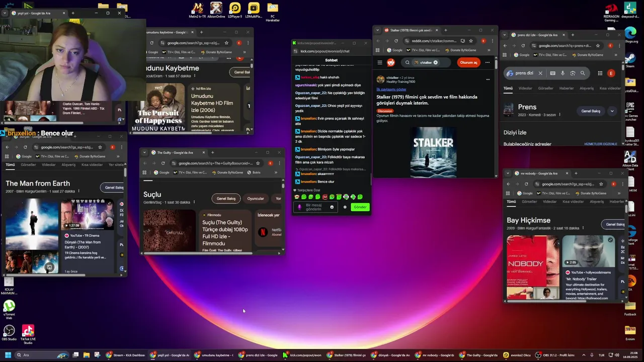Viewport: 644px width, 362px height.
Task: Start voice search in prens dizi window
Action: click(562, 73)
